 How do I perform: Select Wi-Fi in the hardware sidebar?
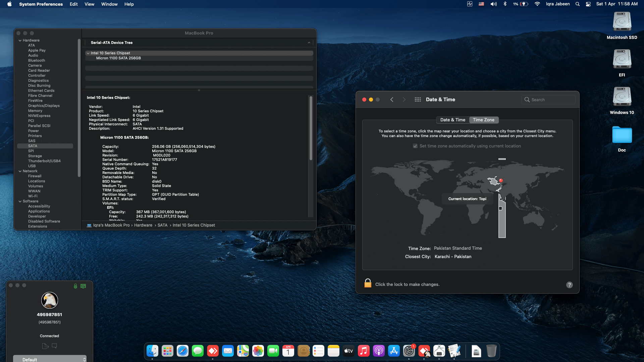[33, 196]
